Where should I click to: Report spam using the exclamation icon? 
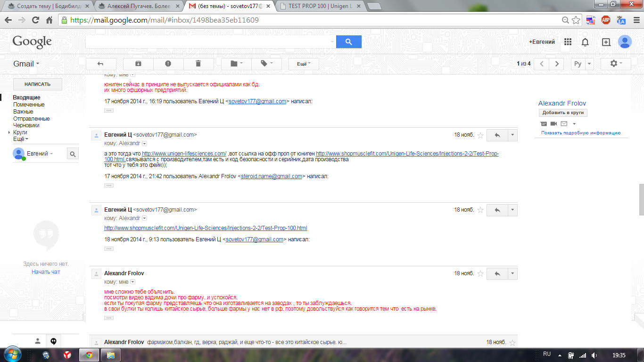[x=168, y=64]
